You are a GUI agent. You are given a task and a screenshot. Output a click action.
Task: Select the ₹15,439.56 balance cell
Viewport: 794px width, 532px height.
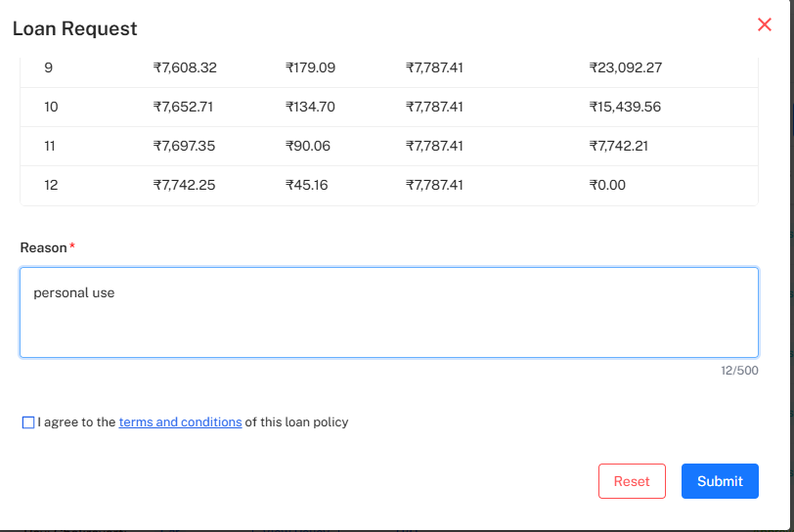click(626, 107)
